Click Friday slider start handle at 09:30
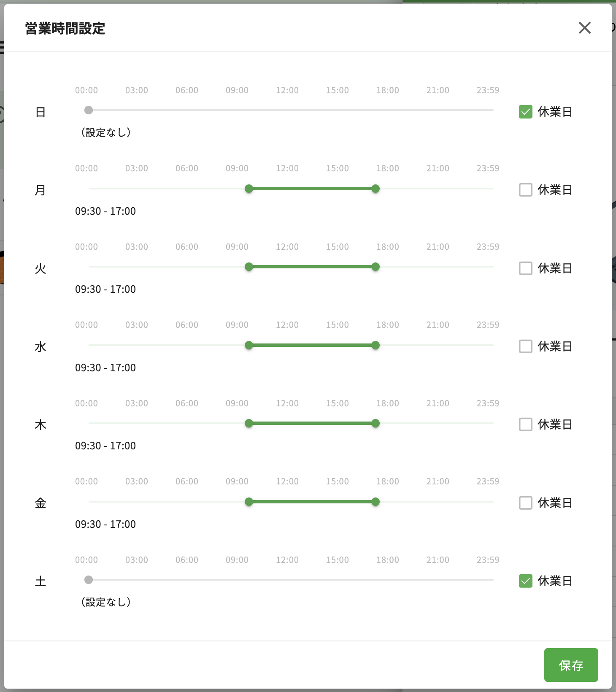The width and height of the screenshot is (616, 692). [x=249, y=502]
